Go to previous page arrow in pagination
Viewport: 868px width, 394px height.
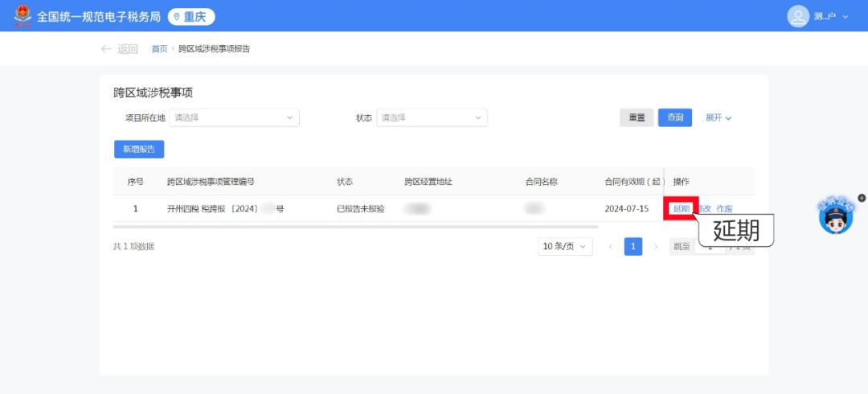[x=611, y=247]
